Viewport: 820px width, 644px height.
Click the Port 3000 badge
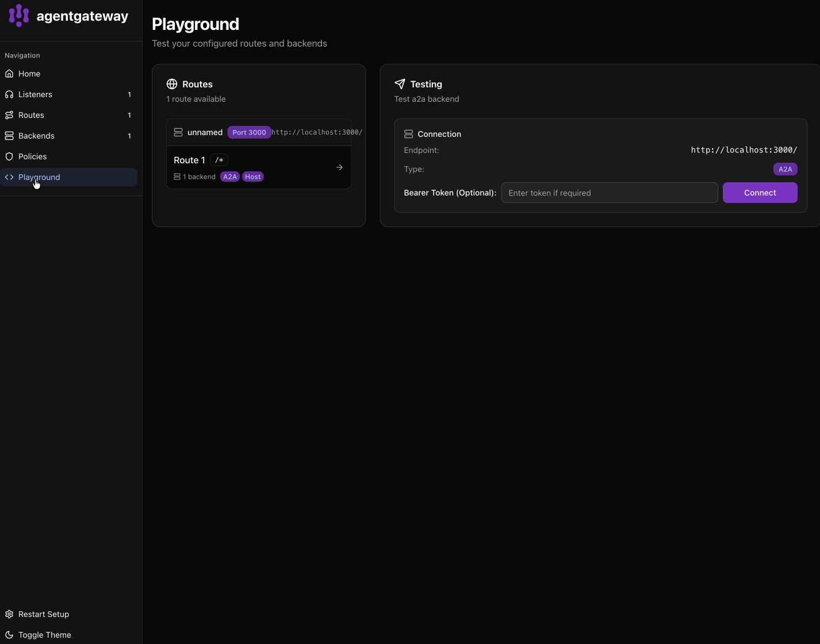tap(249, 132)
